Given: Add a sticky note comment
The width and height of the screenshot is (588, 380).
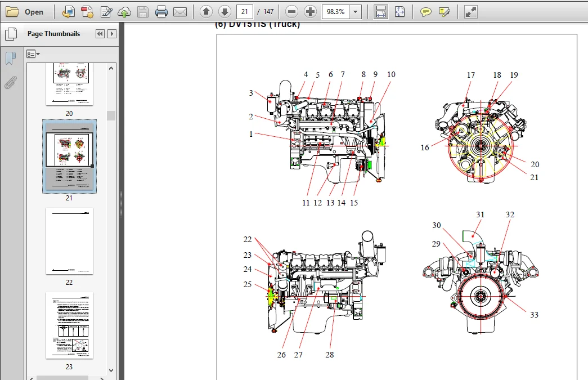Looking at the screenshot, I should [x=425, y=12].
